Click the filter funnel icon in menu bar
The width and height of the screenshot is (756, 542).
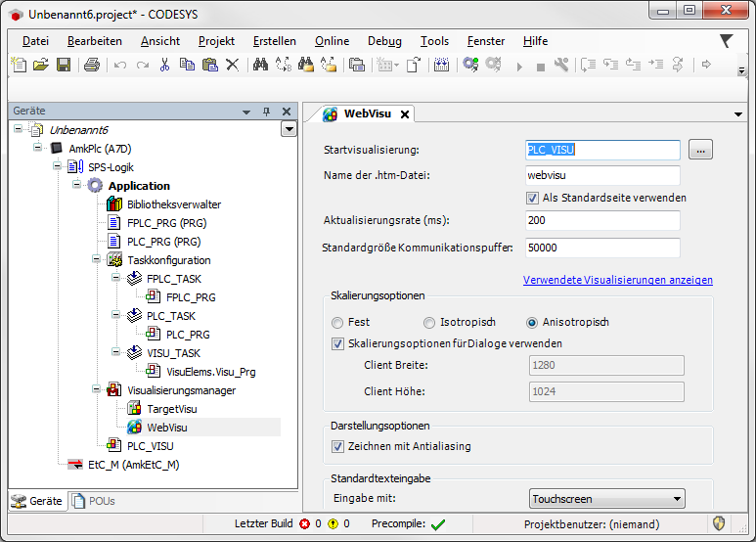(726, 41)
